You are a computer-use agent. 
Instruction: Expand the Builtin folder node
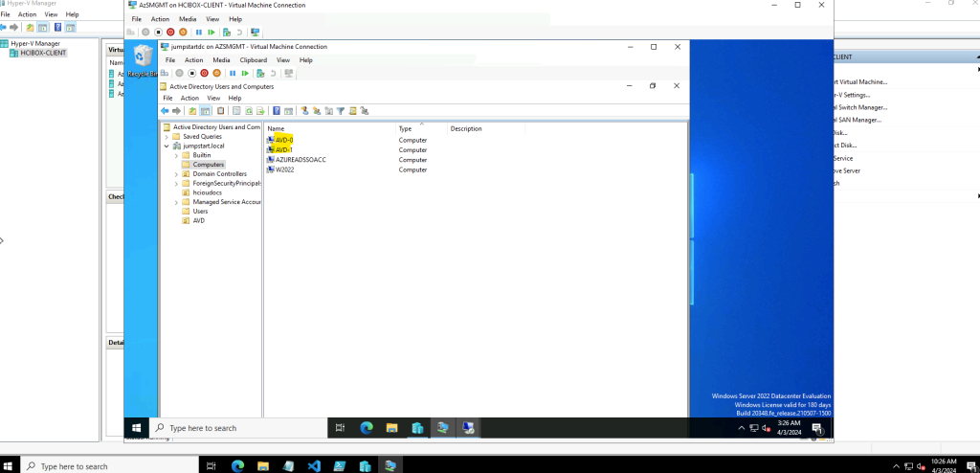tap(176, 155)
